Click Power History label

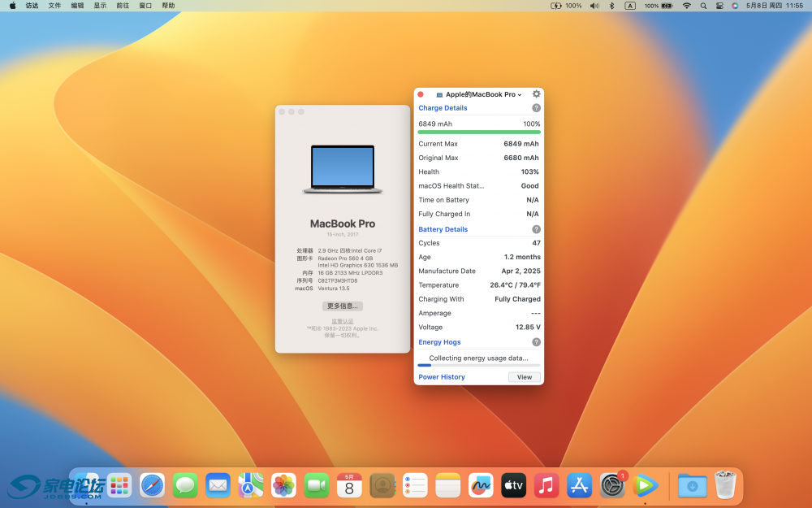pos(441,377)
